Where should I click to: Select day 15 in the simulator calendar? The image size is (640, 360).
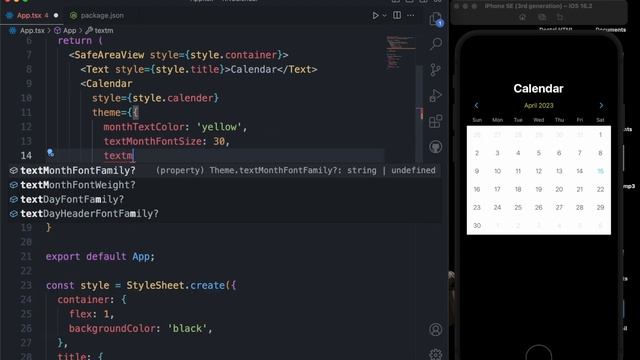[x=600, y=171]
